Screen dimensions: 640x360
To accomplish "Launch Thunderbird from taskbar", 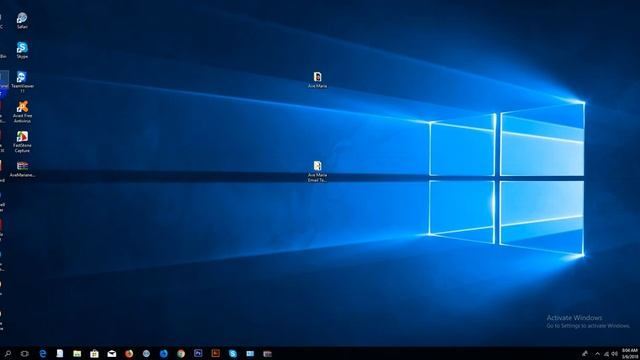I will [164, 353].
